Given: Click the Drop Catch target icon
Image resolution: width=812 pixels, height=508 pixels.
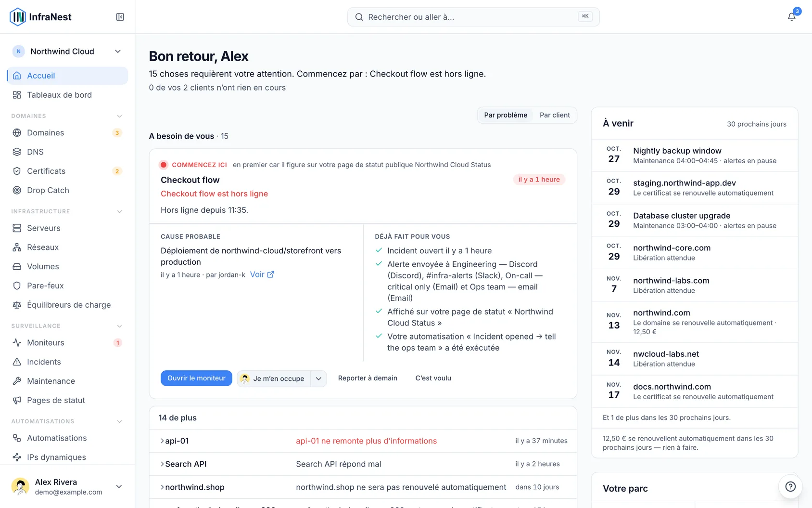Looking at the screenshot, I should (17, 190).
